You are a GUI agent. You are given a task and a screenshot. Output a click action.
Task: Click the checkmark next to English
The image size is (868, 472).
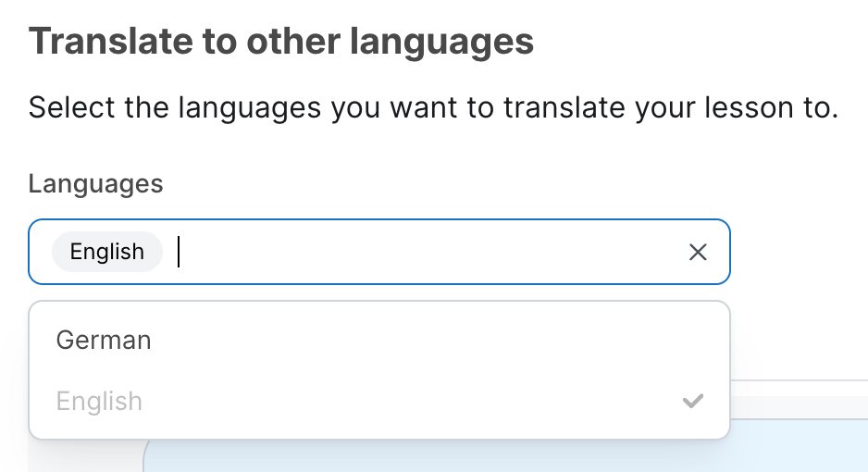(x=692, y=401)
